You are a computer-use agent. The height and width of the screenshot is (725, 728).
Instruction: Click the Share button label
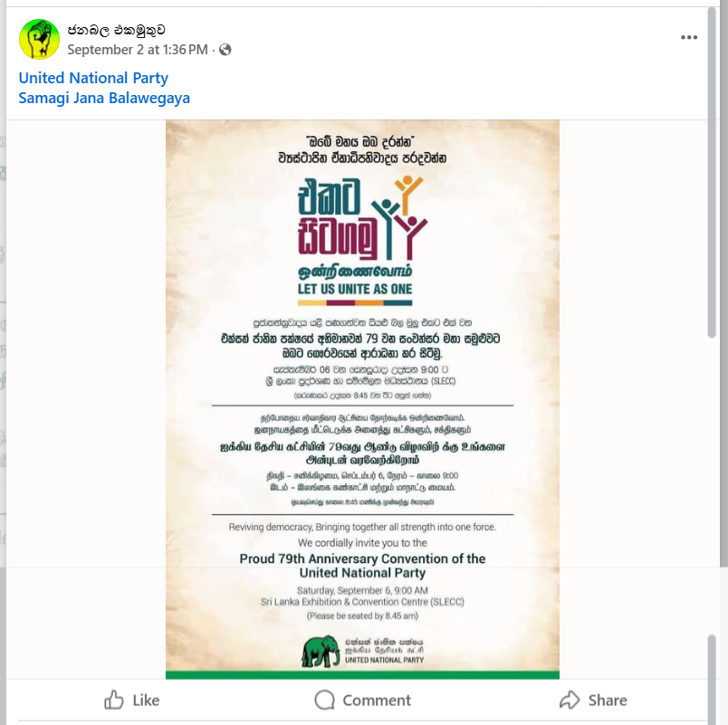pos(608,700)
